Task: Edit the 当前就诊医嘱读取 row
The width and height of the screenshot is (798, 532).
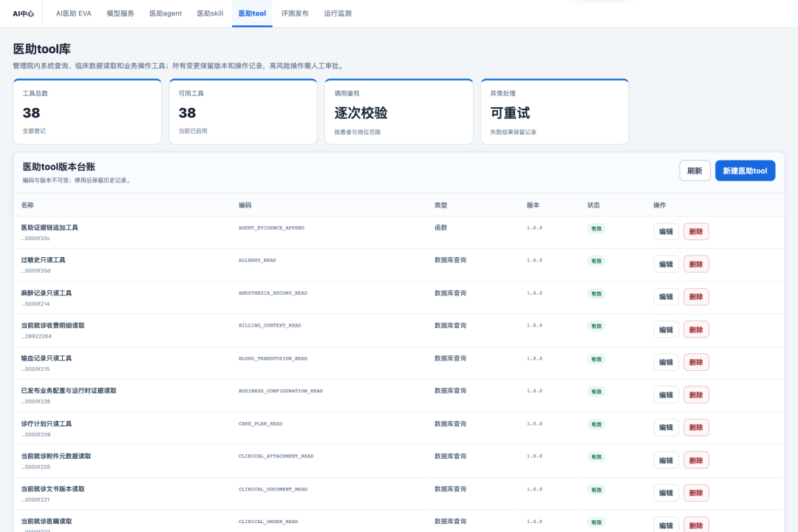Action: click(666, 525)
